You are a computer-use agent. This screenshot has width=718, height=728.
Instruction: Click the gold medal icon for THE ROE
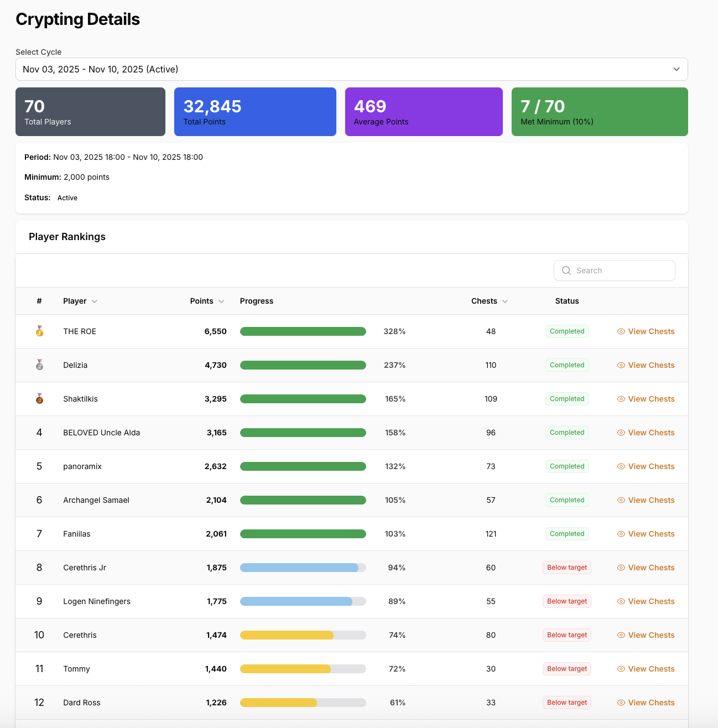coord(39,331)
